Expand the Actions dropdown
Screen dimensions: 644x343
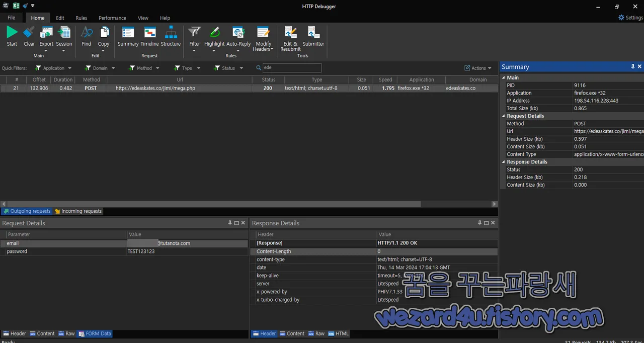coord(477,67)
